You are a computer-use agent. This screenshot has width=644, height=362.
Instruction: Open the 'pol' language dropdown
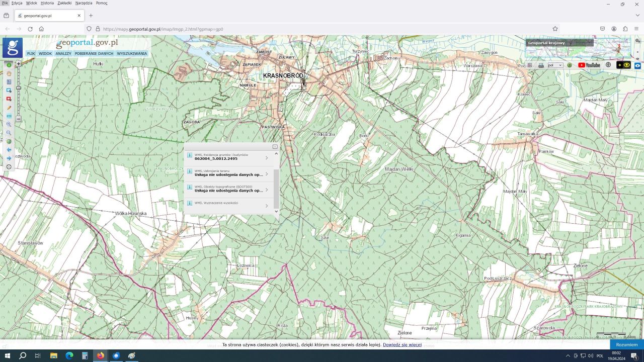pyautogui.click(x=555, y=65)
